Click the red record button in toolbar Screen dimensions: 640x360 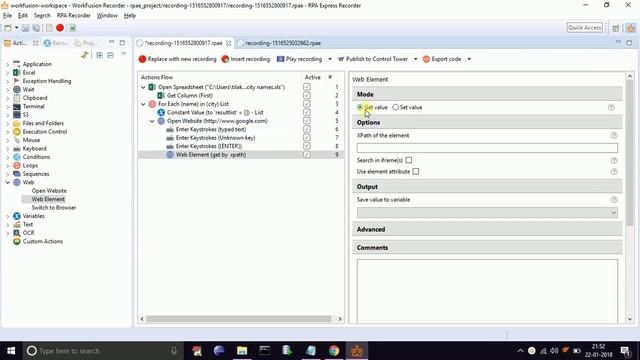click(x=60, y=28)
